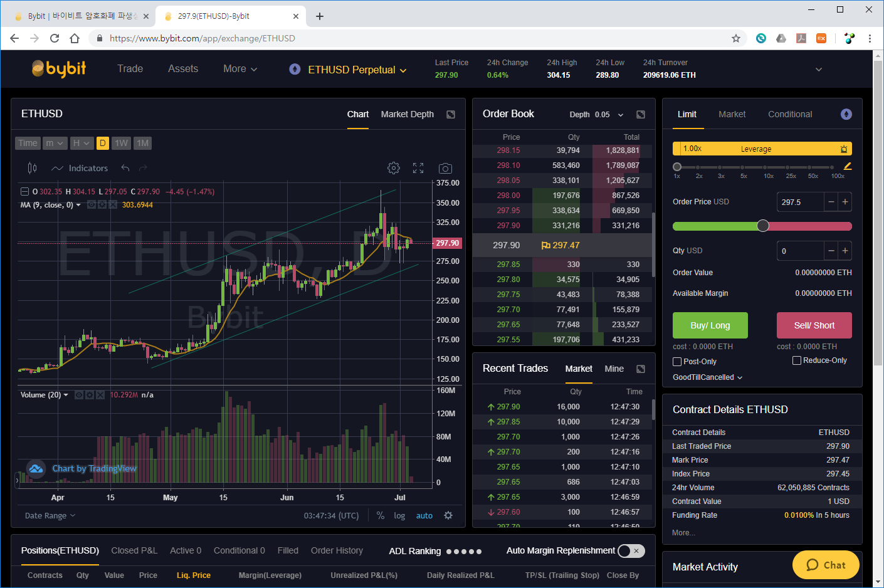The height and width of the screenshot is (588, 884).
Task: Go to browser home page
Action: tap(75, 38)
